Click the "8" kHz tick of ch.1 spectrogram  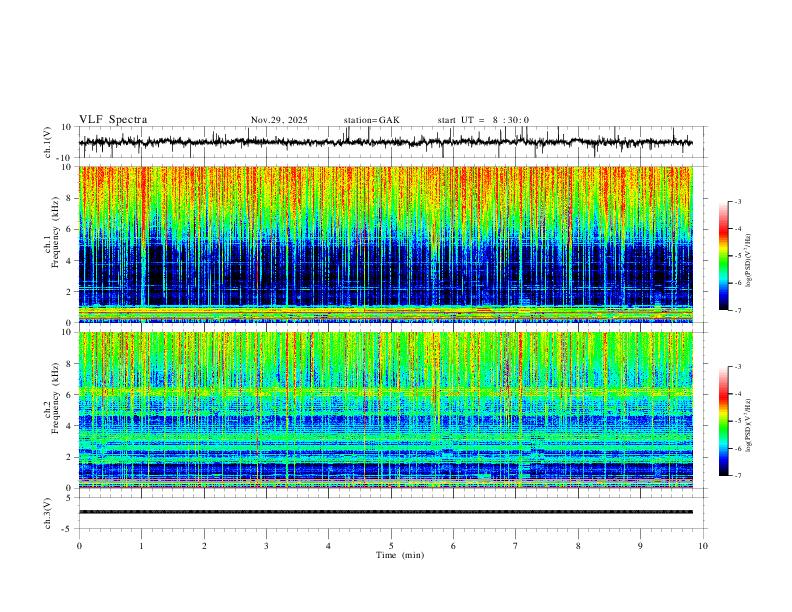click(x=69, y=198)
